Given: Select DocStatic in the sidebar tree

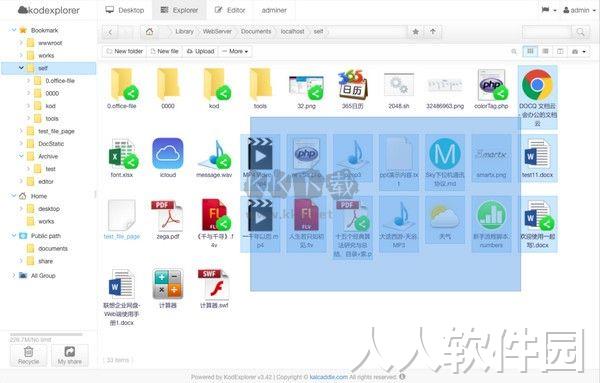Looking at the screenshot, I should (x=51, y=144).
